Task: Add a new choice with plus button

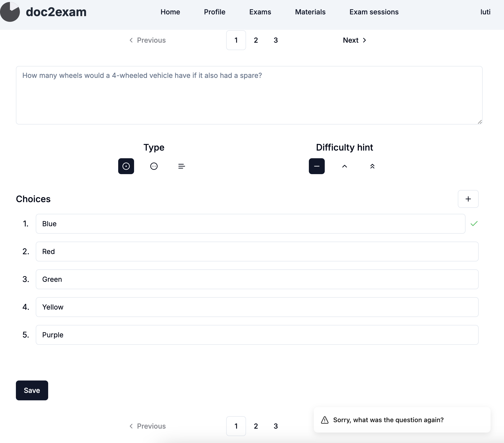Action: [x=468, y=199]
